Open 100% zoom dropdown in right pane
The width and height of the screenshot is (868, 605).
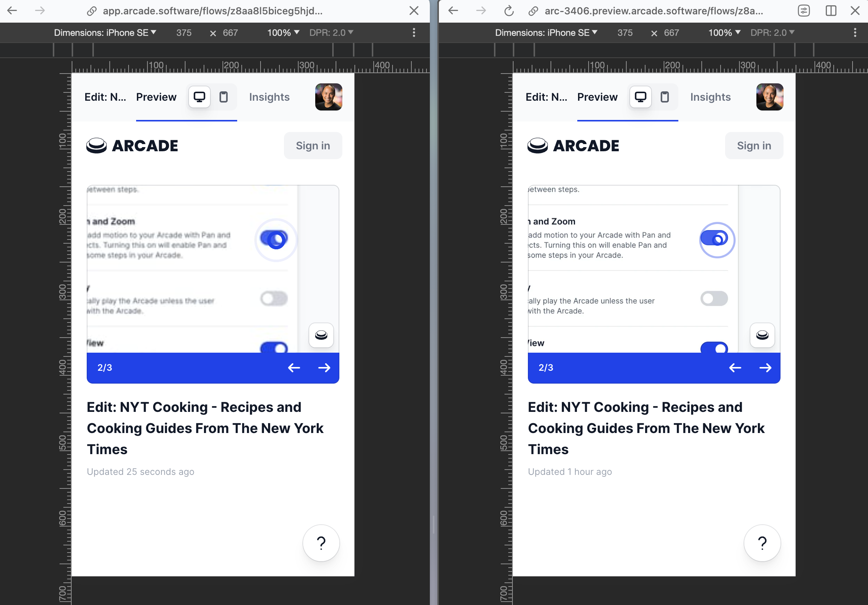[x=724, y=33]
